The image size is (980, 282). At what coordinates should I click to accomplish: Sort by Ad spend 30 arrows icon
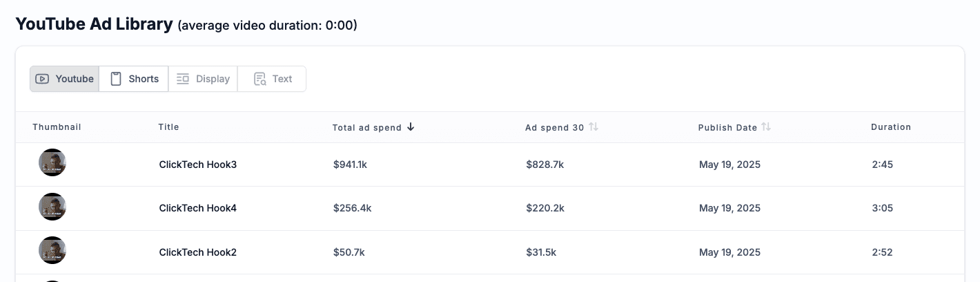(x=594, y=127)
